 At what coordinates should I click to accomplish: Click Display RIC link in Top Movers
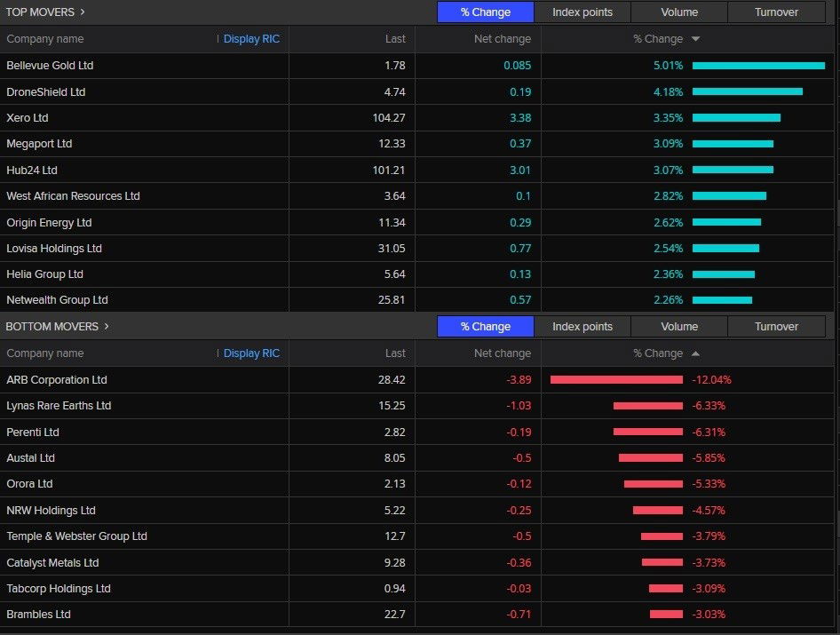251,39
